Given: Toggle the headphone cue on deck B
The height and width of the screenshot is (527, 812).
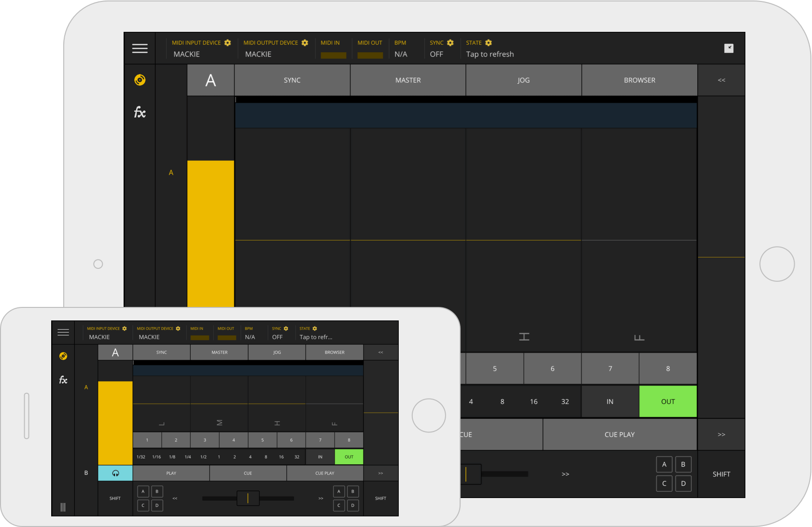Looking at the screenshot, I should point(115,473).
